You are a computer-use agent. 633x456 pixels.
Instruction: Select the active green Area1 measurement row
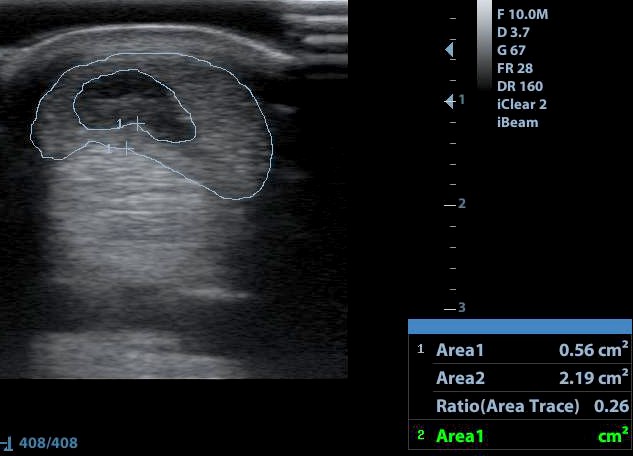[520, 435]
